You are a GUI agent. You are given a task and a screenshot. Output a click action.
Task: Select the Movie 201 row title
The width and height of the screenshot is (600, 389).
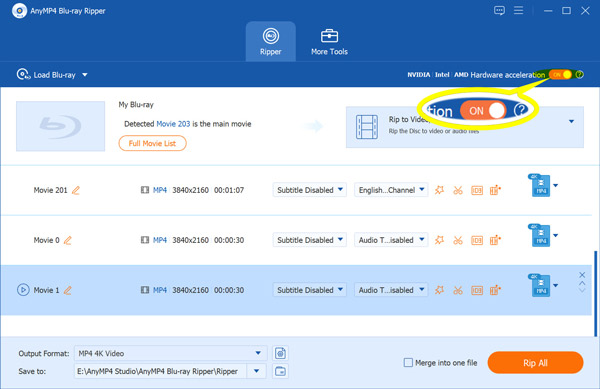point(50,190)
